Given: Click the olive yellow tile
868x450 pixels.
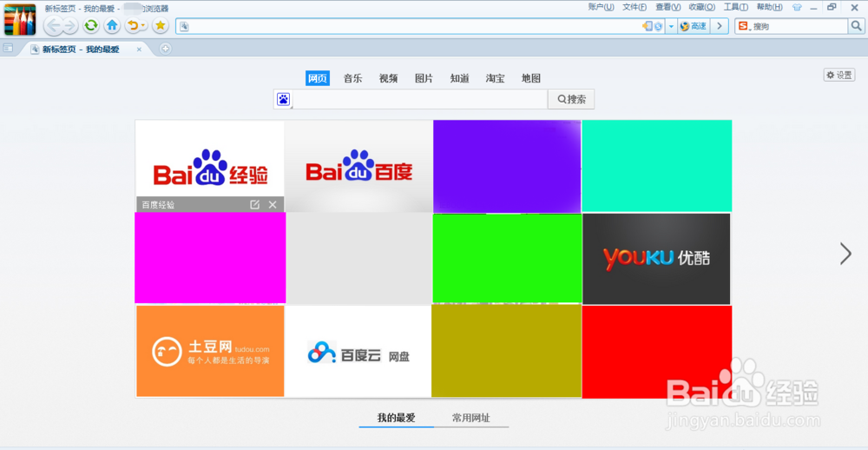Looking at the screenshot, I should coord(507,351).
